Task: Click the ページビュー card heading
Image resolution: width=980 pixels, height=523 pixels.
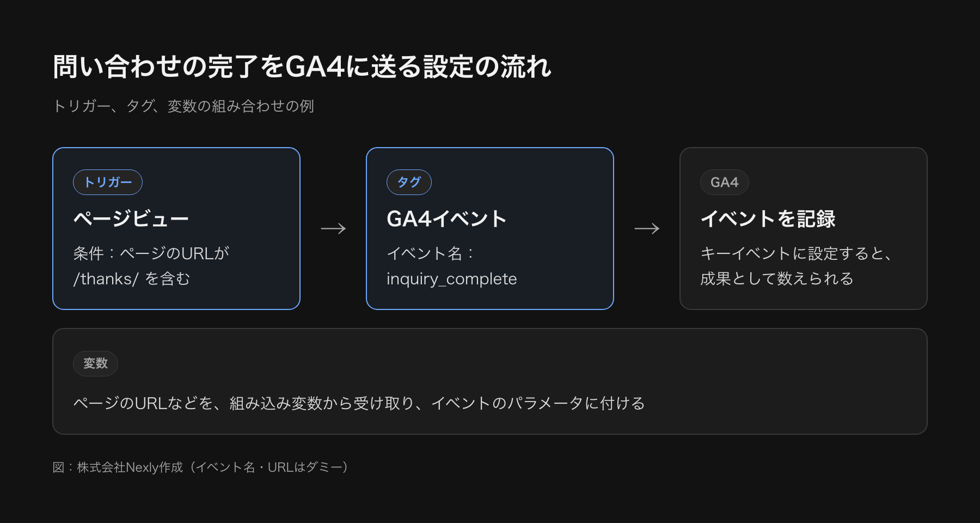Action: tap(131, 219)
